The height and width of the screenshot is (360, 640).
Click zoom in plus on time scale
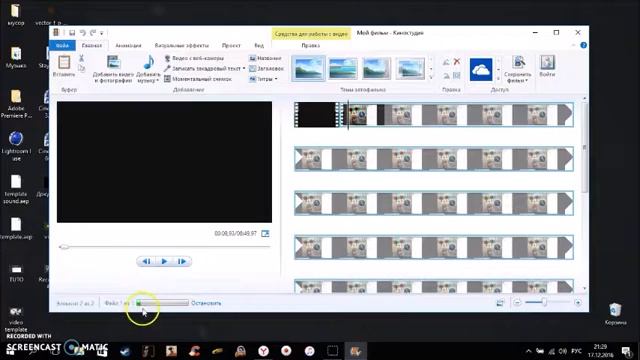(578, 303)
